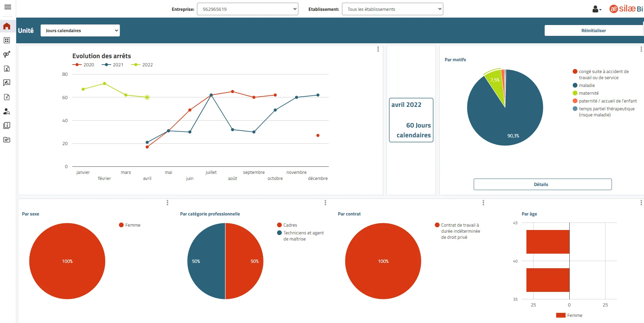Open options menu for Par contrat chart
The width and height of the screenshot is (644, 323).
(483, 203)
